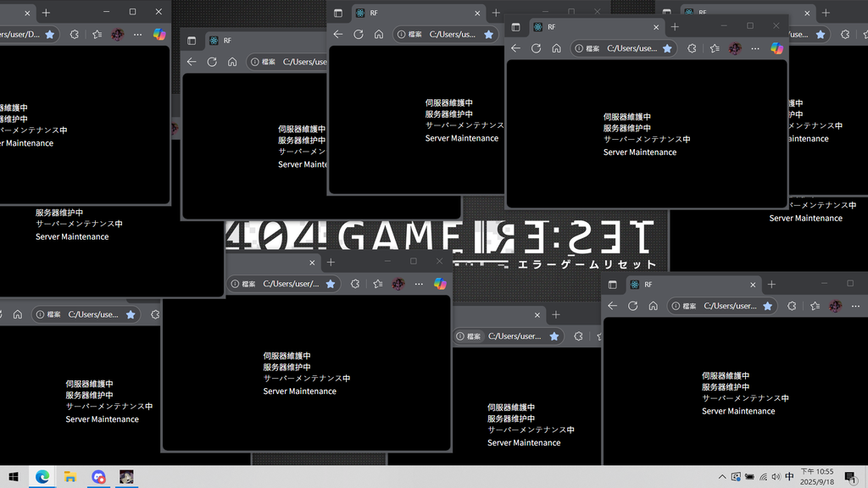
Task: Open tab actions menu in the bottom-right Edge window
Action: click(x=613, y=285)
